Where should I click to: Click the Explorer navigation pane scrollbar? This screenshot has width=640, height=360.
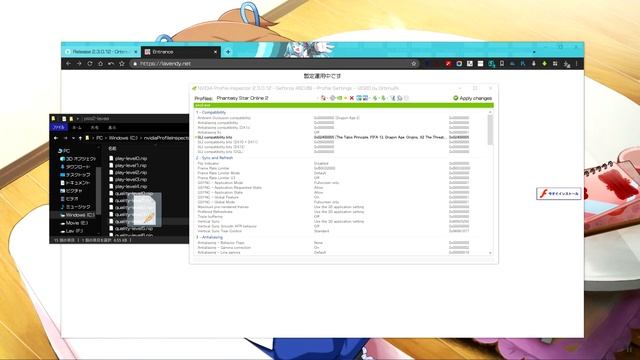pos(98,190)
